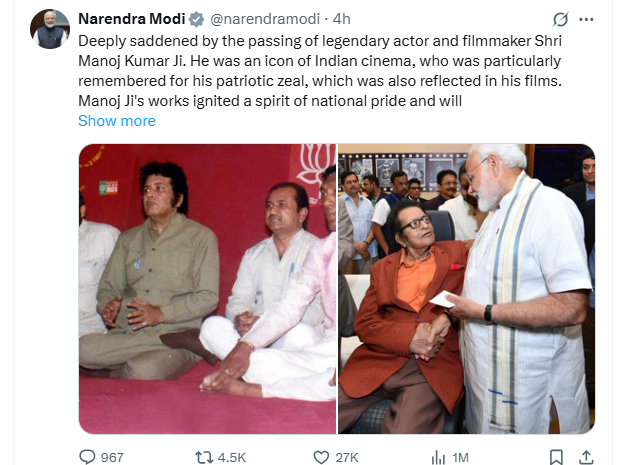Click the repost arrows icon
This screenshot has width=624, height=465.
coord(203,457)
